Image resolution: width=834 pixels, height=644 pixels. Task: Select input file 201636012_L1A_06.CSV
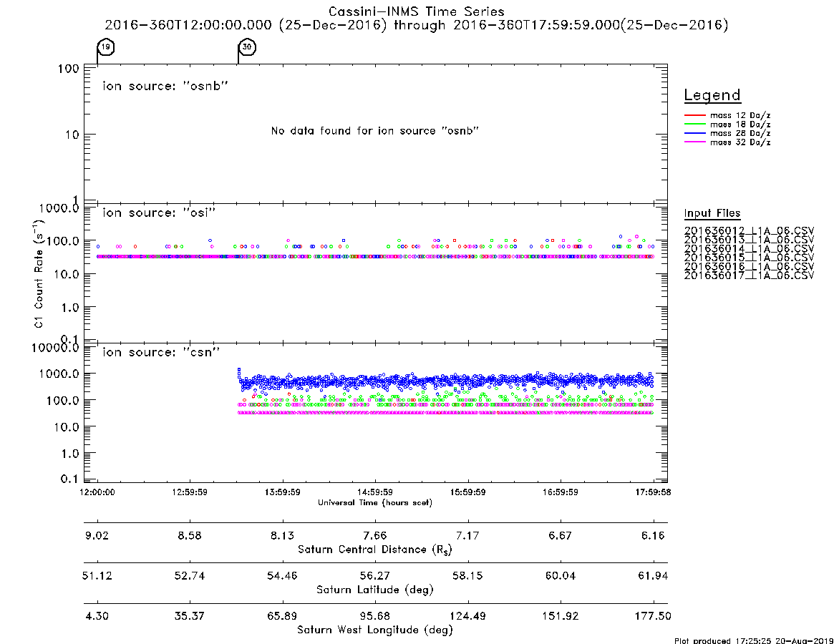click(x=749, y=231)
